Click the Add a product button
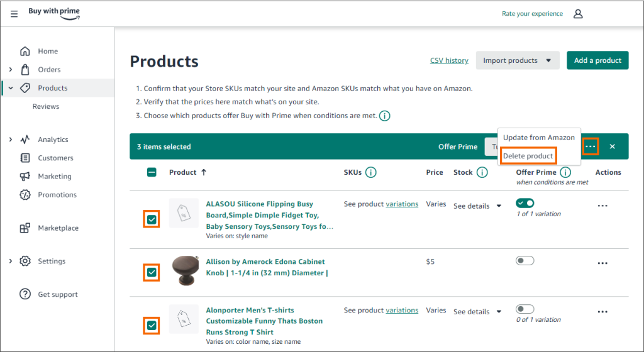The width and height of the screenshot is (644, 352). coord(597,60)
